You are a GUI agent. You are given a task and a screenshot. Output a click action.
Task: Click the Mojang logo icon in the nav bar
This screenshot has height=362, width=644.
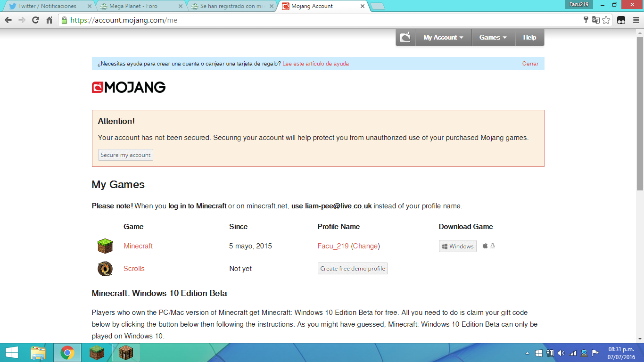(405, 37)
